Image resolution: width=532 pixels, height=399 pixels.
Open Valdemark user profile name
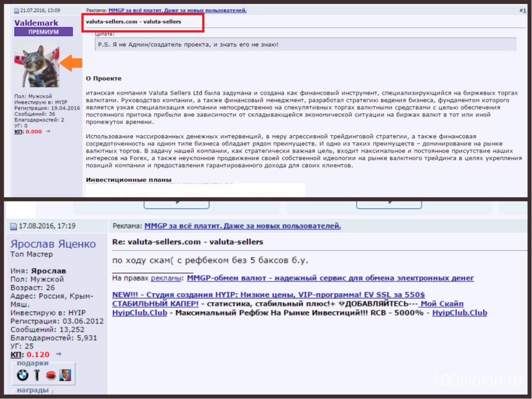click(x=36, y=23)
